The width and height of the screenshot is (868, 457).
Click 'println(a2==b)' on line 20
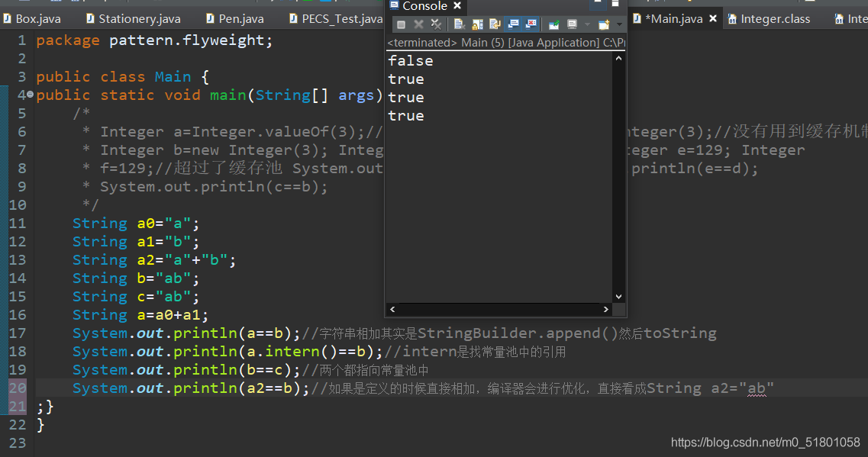pos(237,388)
